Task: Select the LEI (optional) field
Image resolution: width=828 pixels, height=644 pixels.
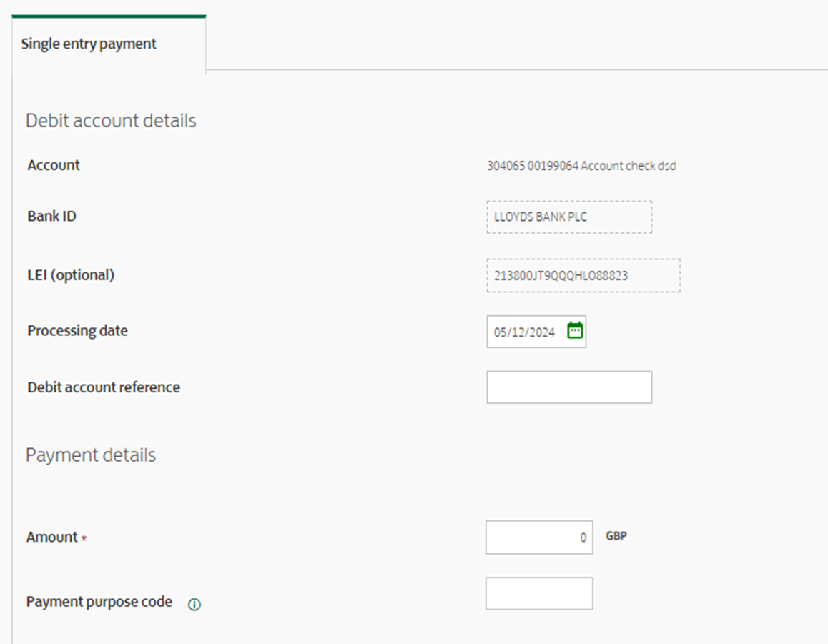Action: (583, 275)
